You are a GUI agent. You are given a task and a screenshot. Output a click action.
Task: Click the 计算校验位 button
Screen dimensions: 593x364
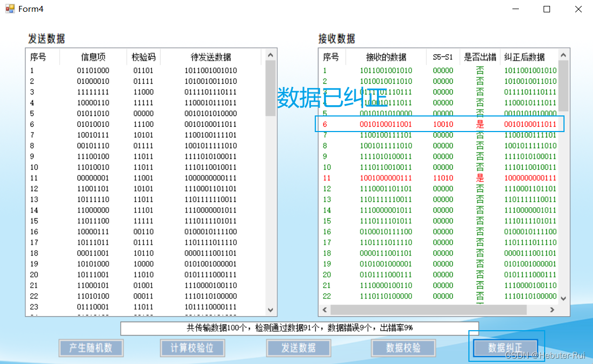(192, 348)
